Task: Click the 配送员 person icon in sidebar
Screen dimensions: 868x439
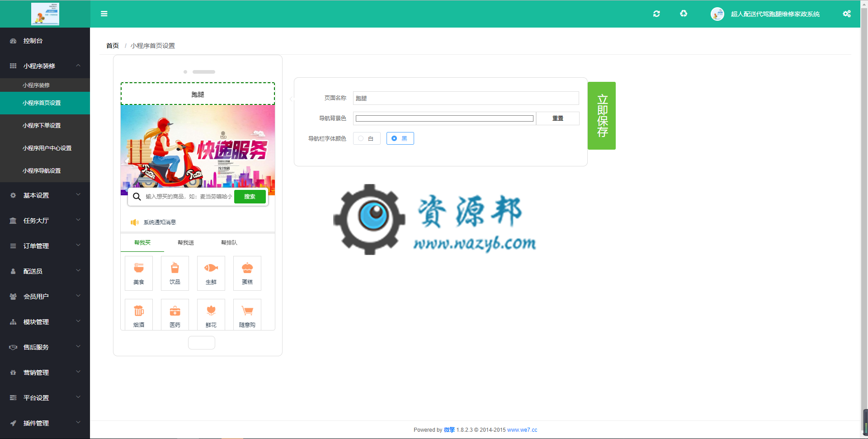Action: pyautogui.click(x=13, y=271)
